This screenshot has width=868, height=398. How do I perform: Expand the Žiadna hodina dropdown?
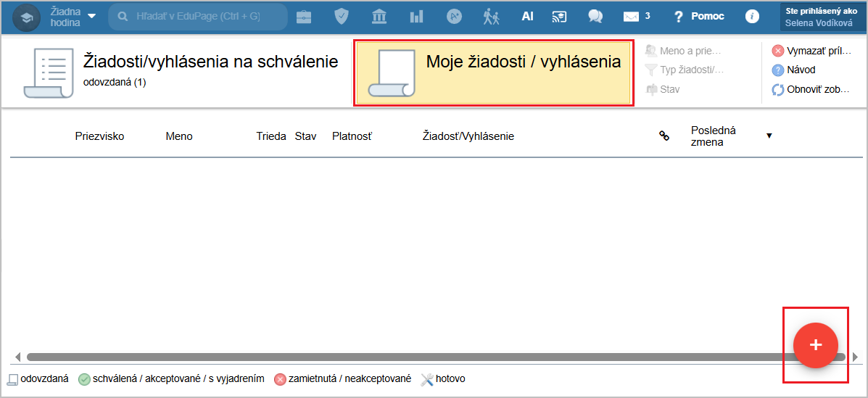point(91,16)
